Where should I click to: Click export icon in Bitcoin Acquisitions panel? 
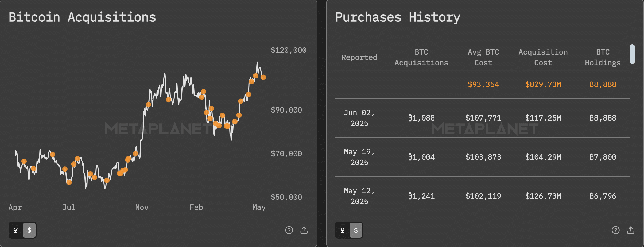point(304,230)
